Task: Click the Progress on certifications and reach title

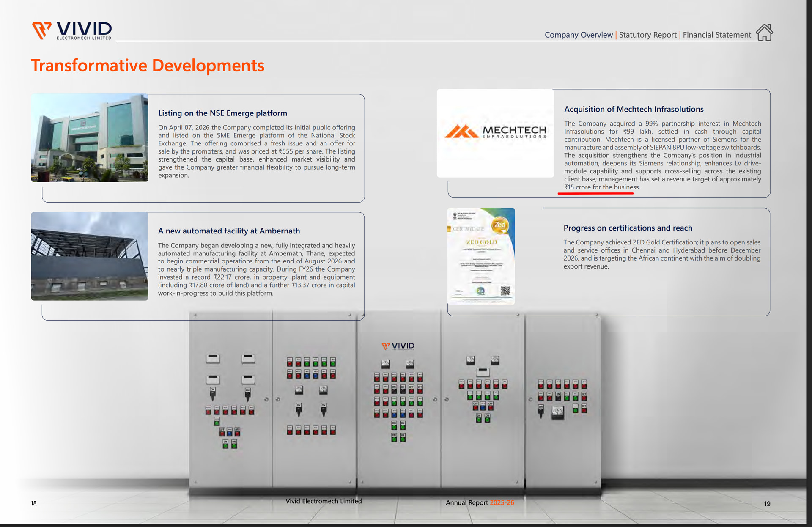Action: (628, 228)
